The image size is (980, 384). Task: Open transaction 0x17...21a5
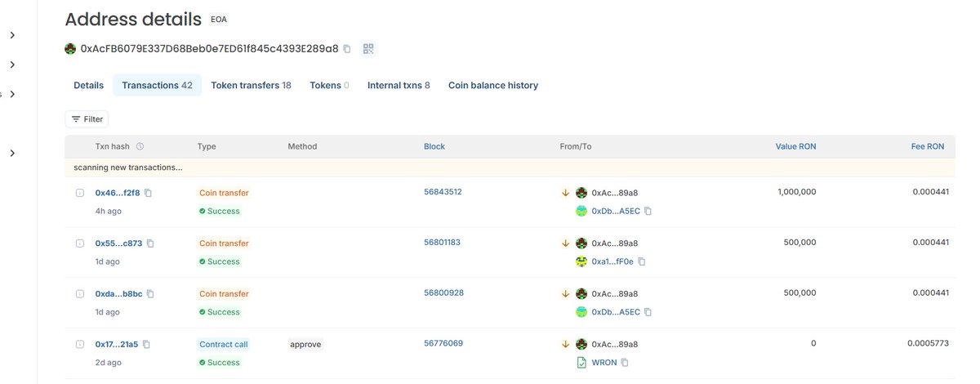tap(117, 345)
